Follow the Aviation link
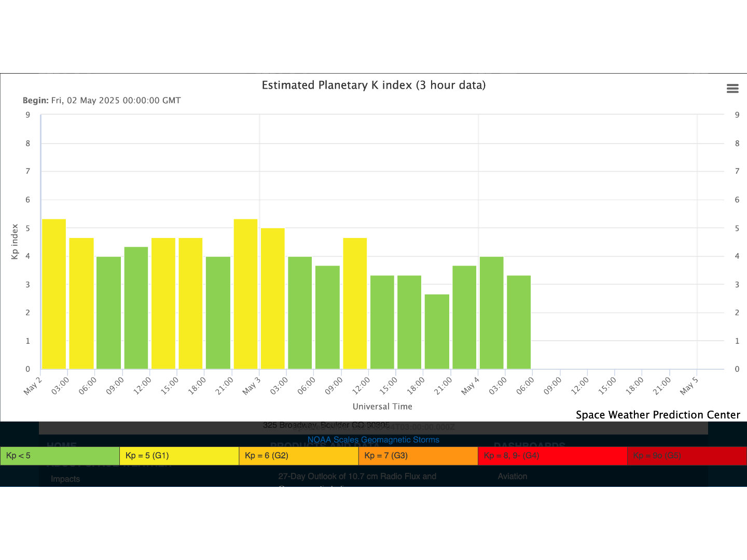The height and width of the screenshot is (560, 747). pos(512,476)
